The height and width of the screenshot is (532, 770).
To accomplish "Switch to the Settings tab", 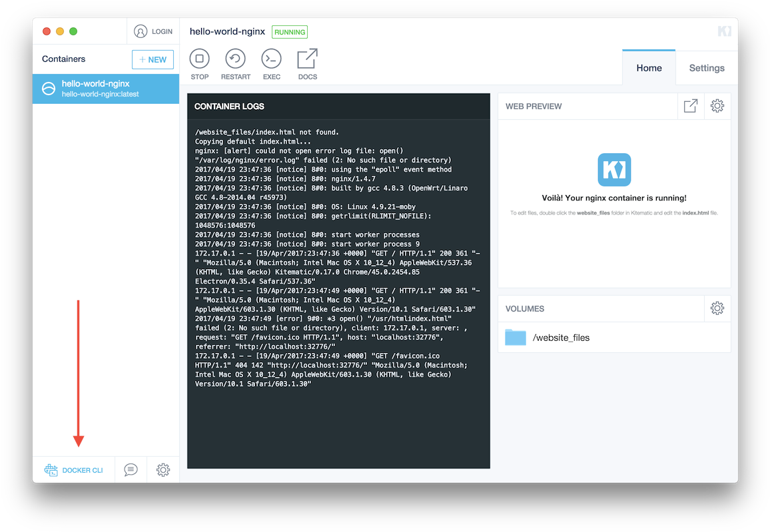I will click(706, 68).
